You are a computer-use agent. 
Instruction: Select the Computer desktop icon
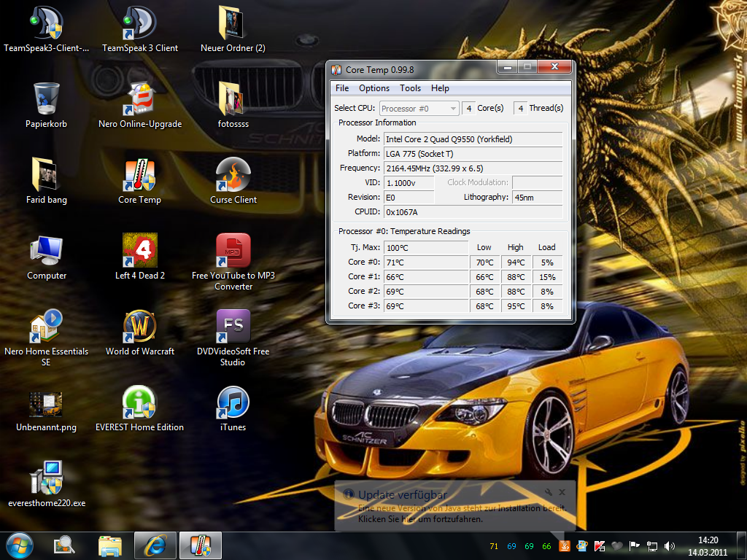46,256
